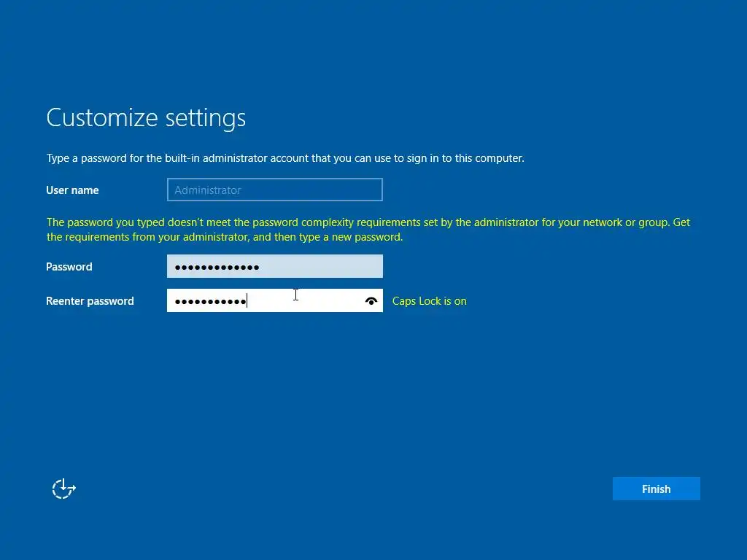Image resolution: width=747 pixels, height=560 pixels.
Task: Focus the Password input field
Action: tap(275, 266)
